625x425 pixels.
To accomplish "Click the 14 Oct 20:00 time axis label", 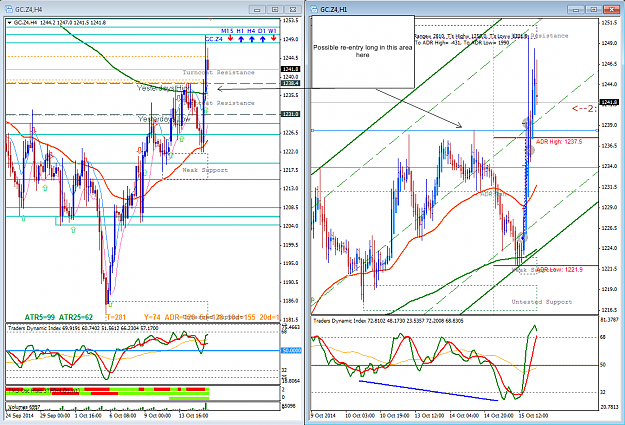I will click(x=499, y=415).
